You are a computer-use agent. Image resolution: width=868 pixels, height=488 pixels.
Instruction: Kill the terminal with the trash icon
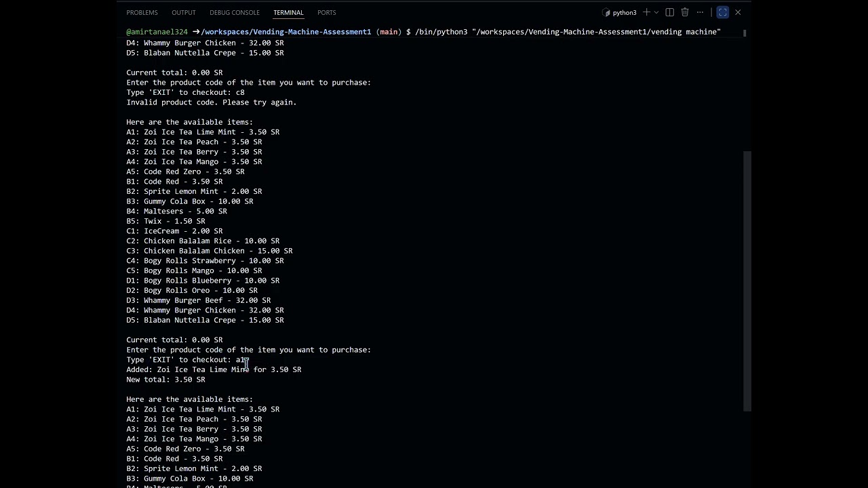685,12
